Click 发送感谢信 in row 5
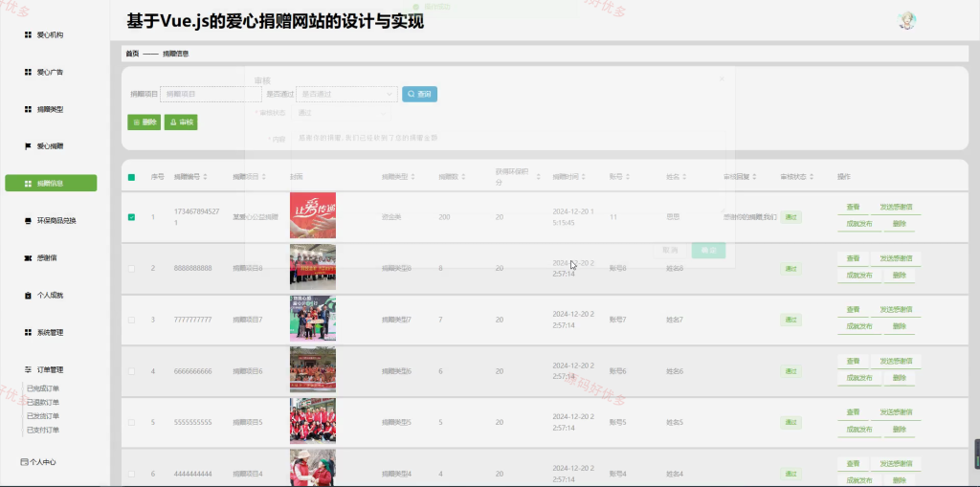980x487 pixels. (x=896, y=412)
